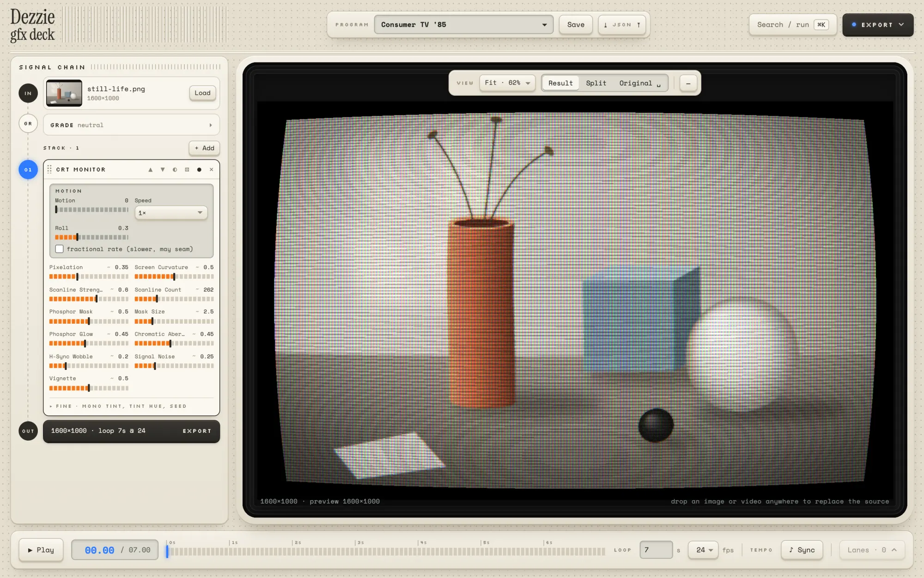Click the tilde icon beside Scanline Count value
Viewport: 924px width, 578px height.
pos(197,289)
